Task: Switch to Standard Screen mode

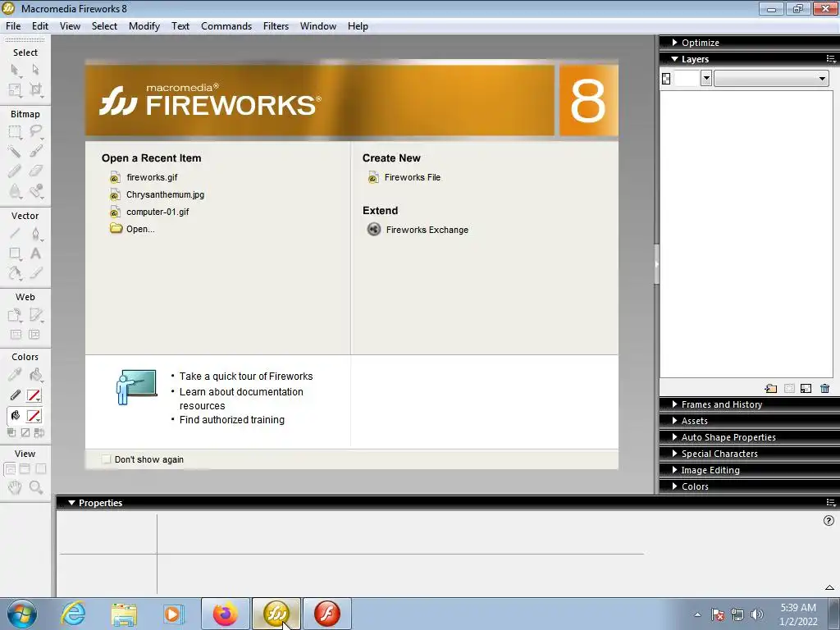Action: point(10,469)
